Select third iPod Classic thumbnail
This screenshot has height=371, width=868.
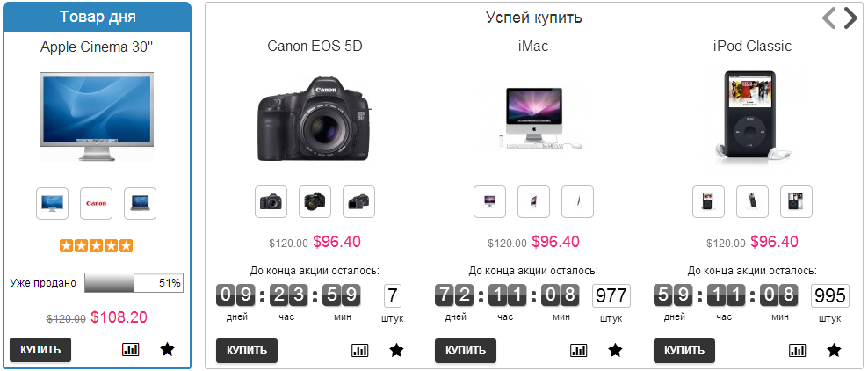click(x=797, y=201)
